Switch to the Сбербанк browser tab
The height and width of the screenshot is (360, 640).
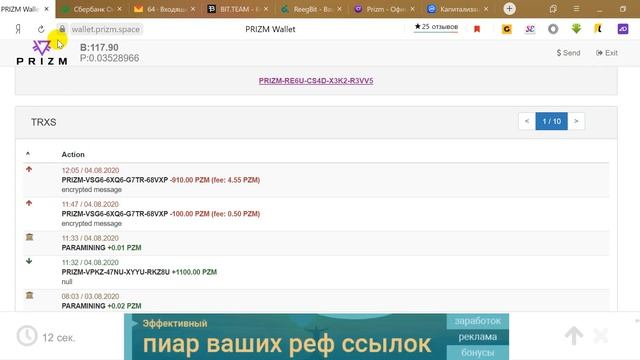(x=91, y=9)
